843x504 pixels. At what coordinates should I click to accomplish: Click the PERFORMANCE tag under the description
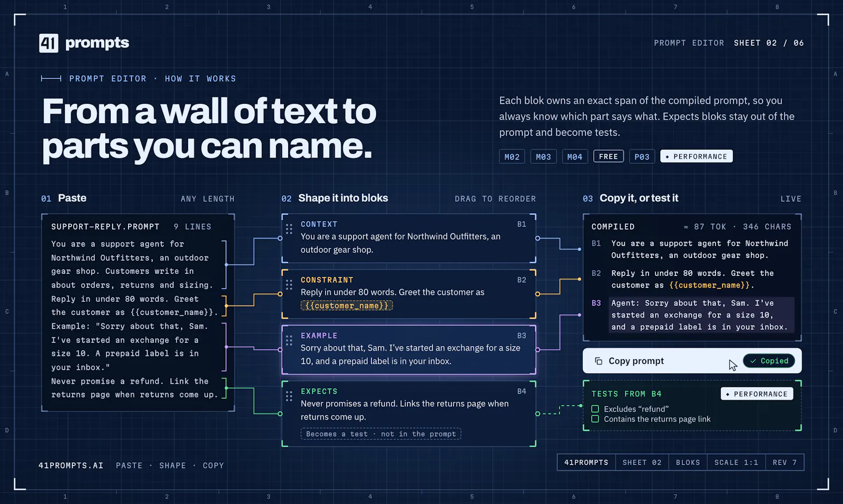pos(696,156)
